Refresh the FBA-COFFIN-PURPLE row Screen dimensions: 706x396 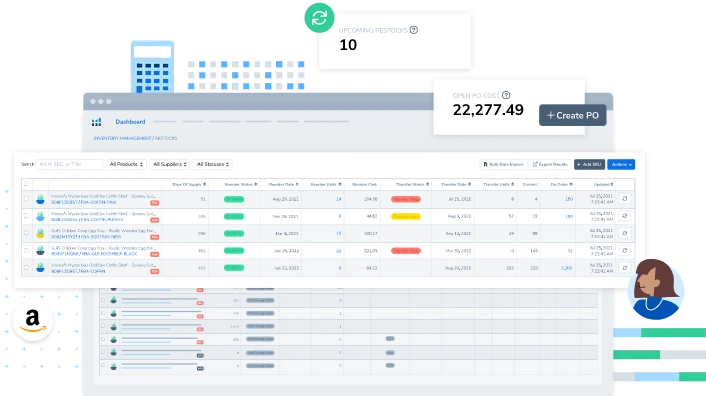[625, 216]
